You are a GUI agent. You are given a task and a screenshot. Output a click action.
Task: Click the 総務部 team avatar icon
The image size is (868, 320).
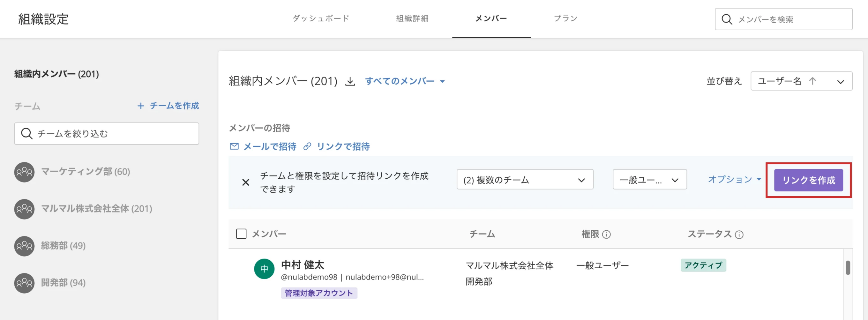[24, 246]
